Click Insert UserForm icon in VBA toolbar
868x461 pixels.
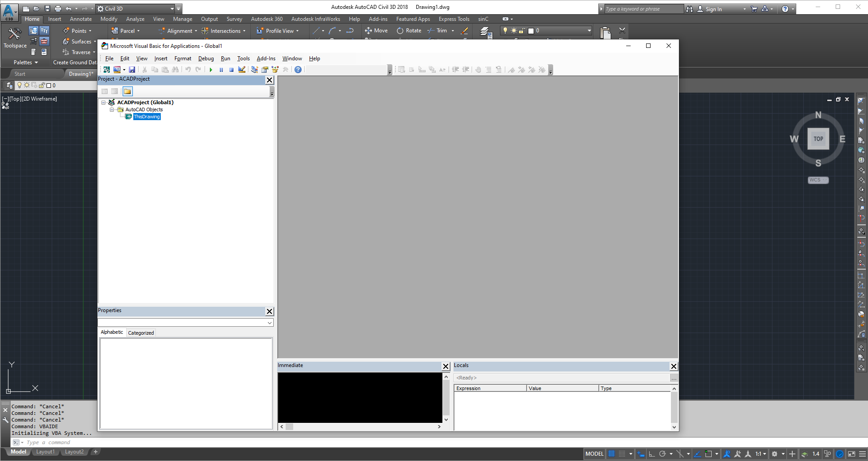pos(117,70)
